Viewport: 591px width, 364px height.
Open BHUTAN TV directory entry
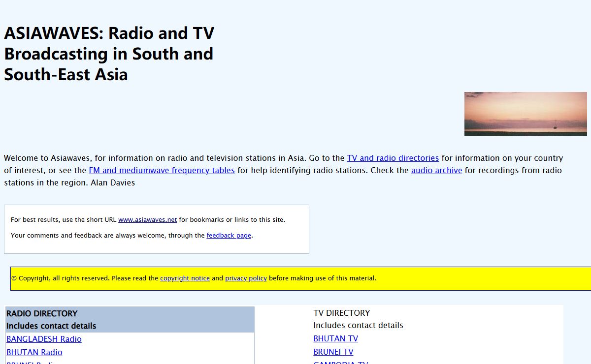(x=335, y=339)
